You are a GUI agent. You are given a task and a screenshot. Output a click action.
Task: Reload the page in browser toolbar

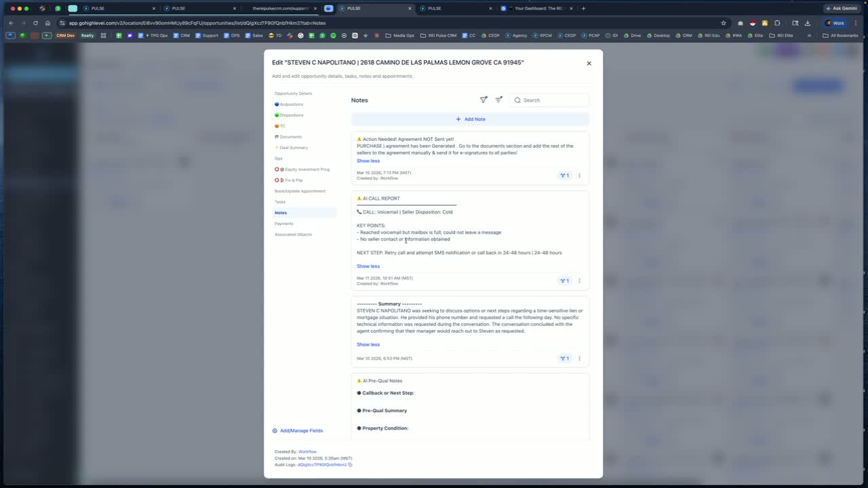[x=35, y=23]
